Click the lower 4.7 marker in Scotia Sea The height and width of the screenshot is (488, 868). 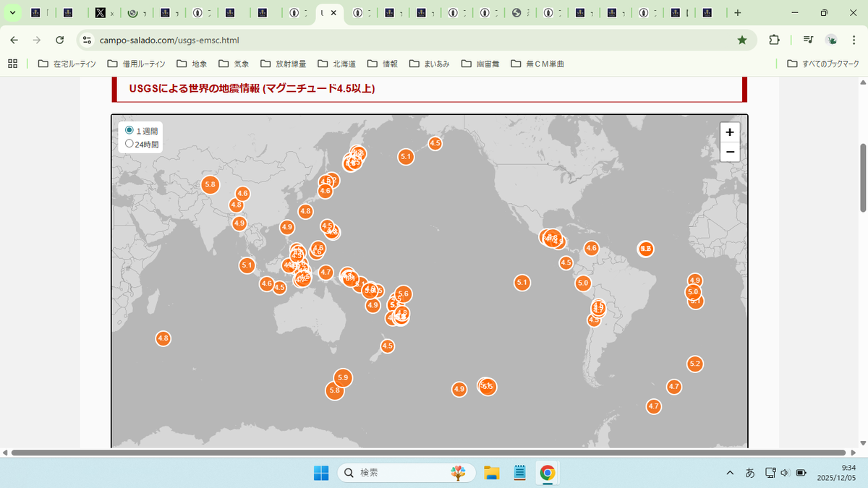click(654, 406)
